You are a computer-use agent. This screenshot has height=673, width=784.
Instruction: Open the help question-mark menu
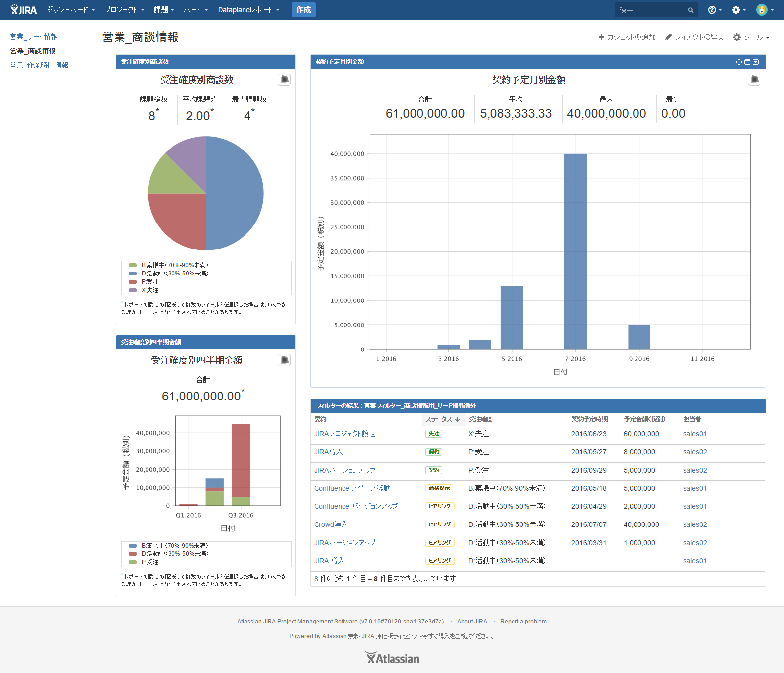coord(715,10)
